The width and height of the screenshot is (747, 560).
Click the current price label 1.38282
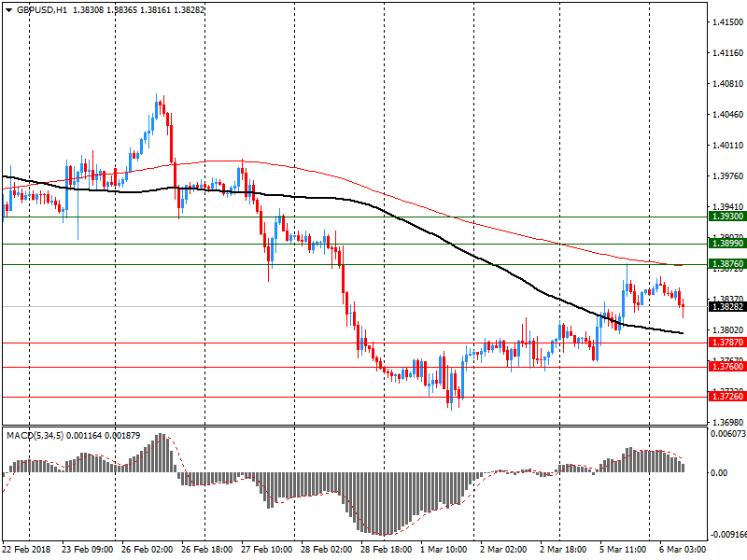point(727,307)
